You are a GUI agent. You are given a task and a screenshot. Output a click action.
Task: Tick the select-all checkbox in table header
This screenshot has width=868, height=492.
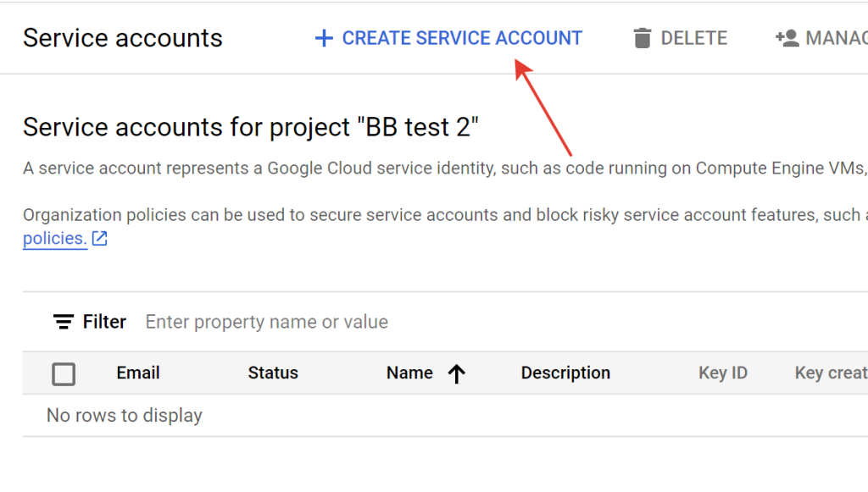[64, 373]
